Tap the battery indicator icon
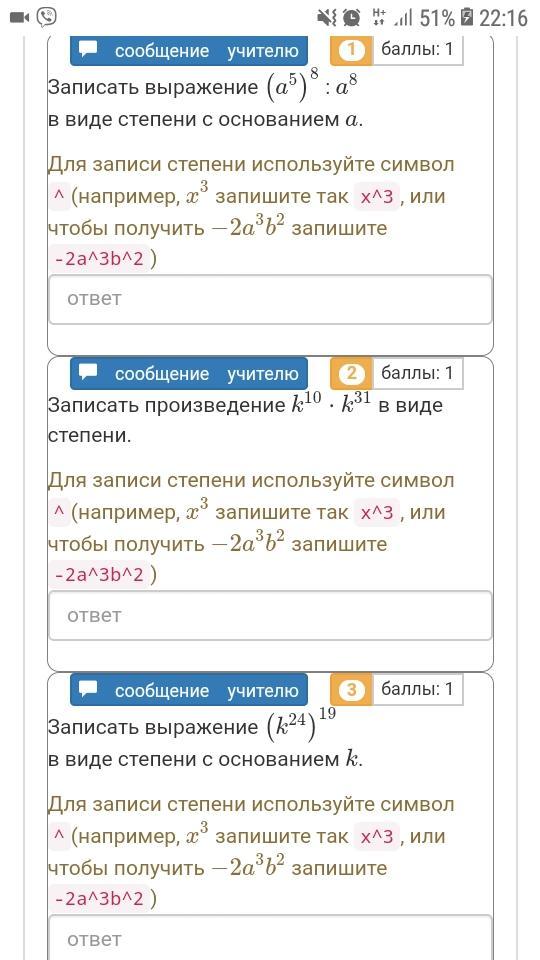This screenshot has height=960, width=540. 467,17
